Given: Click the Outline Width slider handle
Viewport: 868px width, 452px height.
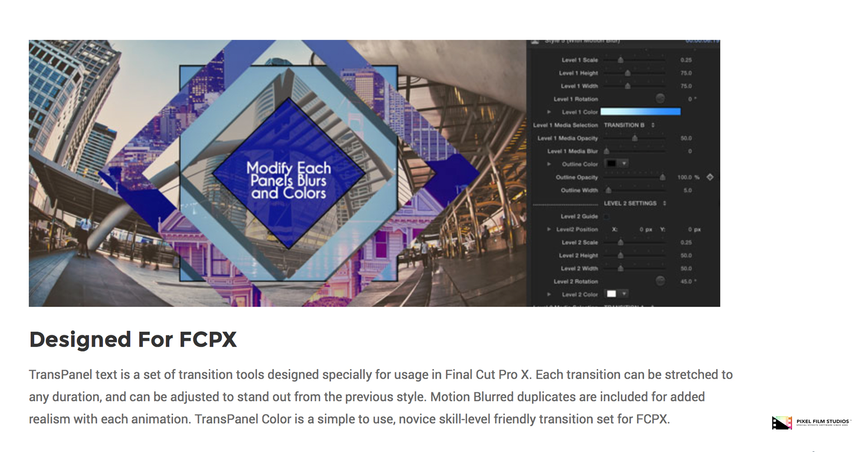Looking at the screenshot, I should [608, 190].
